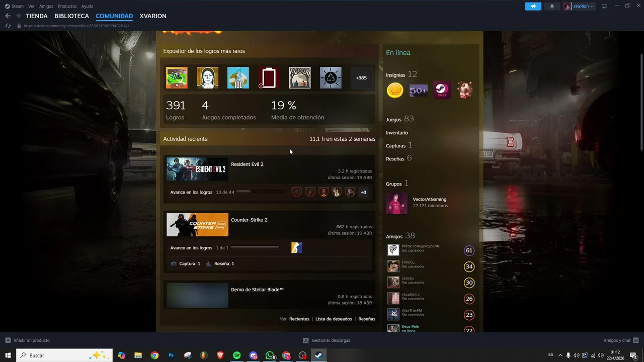Click the steamcommunity profile URL bar
644x362 pixels.
(x=76, y=26)
